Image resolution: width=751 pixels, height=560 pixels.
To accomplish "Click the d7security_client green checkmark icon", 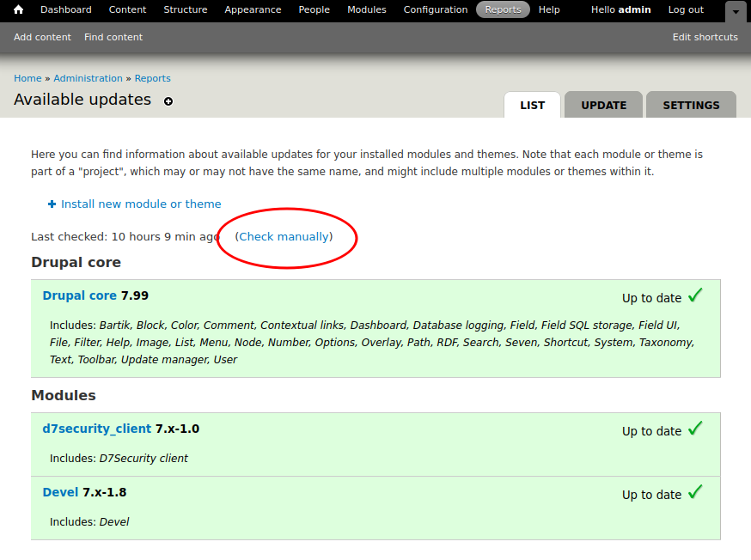I will point(695,429).
